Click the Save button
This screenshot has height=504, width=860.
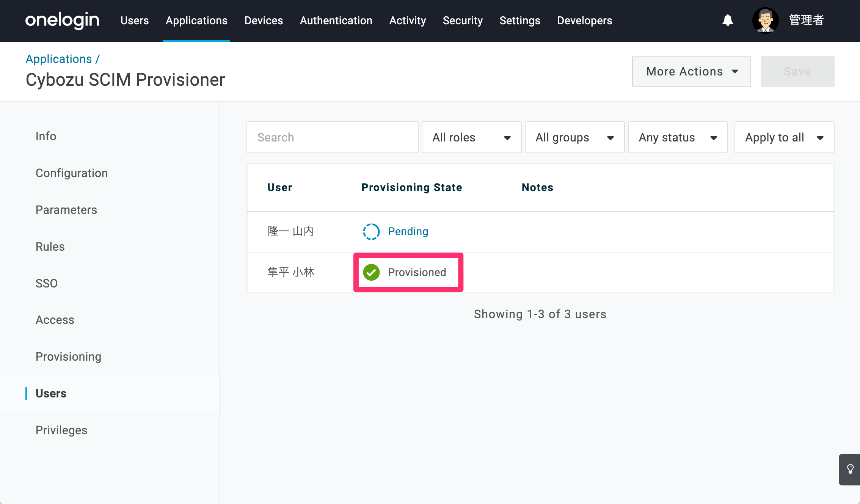click(797, 71)
